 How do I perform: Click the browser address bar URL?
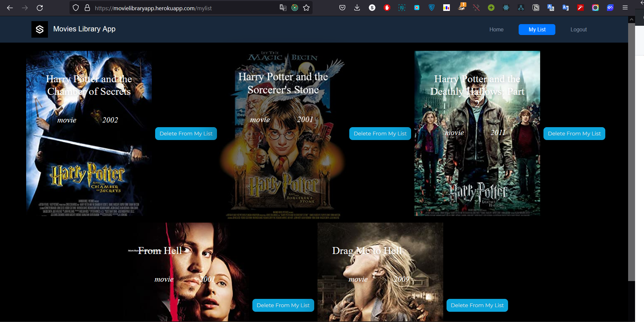(x=153, y=8)
